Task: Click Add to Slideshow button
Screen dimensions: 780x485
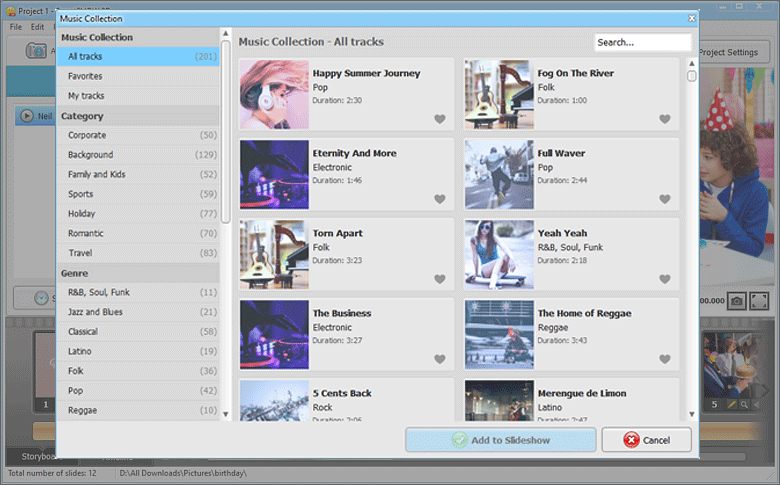Action: (x=500, y=440)
